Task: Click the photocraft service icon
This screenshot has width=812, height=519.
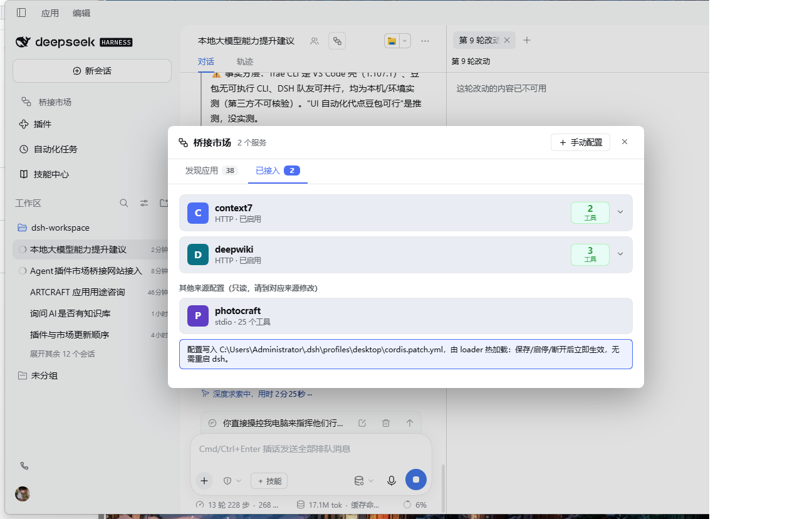Action: point(198,316)
